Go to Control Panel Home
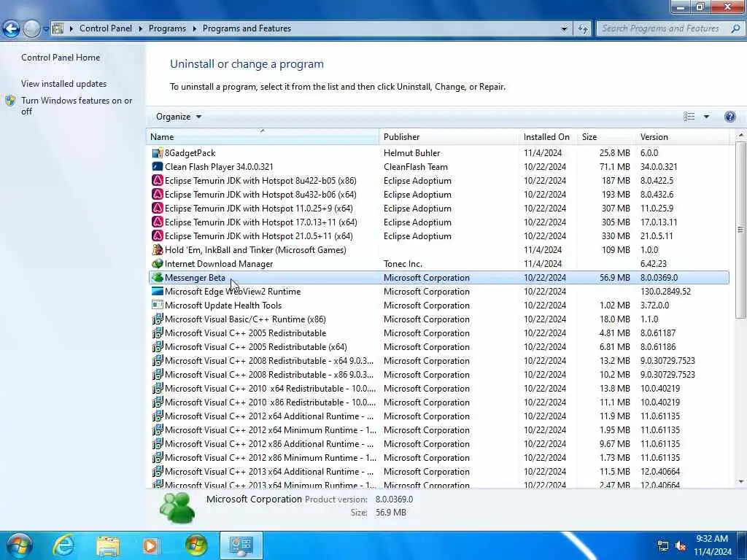Image resolution: width=747 pixels, height=560 pixels. (61, 57)
